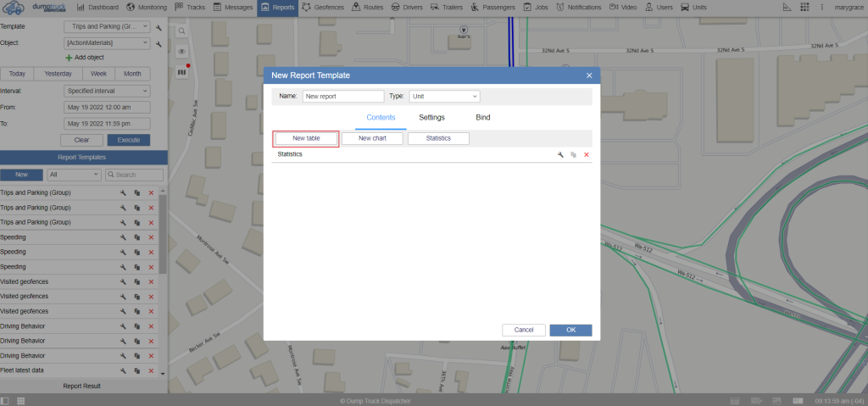Toggle the map layers icon with red dot
The image size is (868, 406).
[x=181, y=72]
